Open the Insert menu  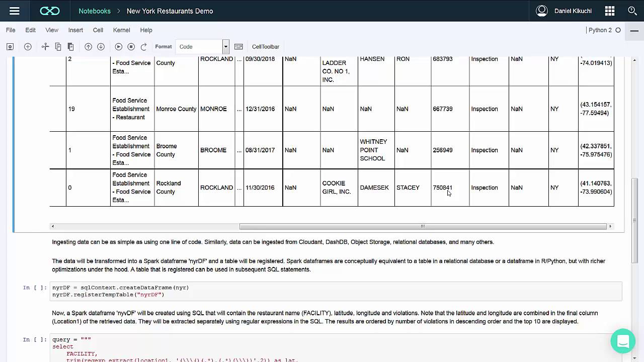pos(75,30)
